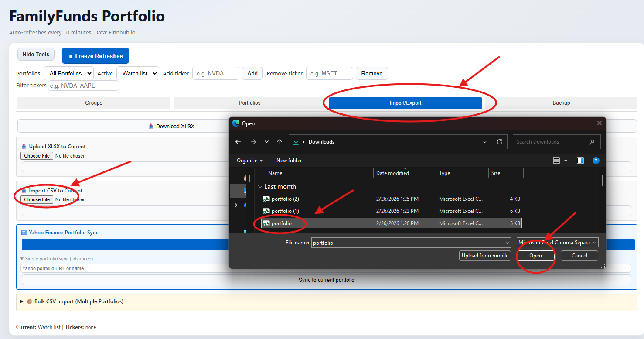
Task: Open the All Portfolios dropdown
Action: [68, 73]
